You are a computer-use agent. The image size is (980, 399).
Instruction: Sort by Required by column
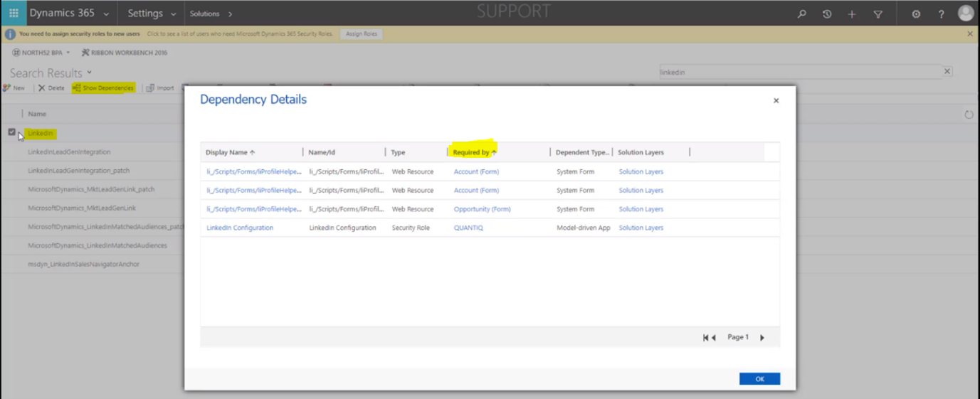(x=475, y=152)
